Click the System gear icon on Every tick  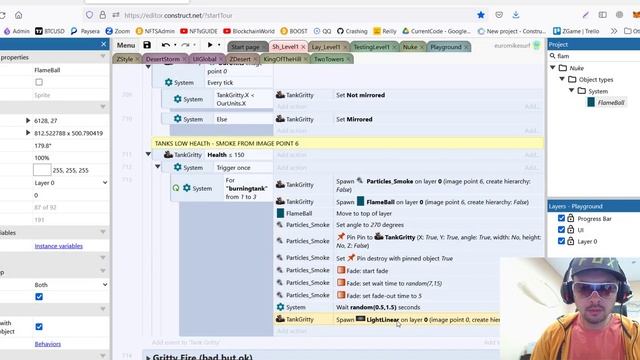(169, 82)
